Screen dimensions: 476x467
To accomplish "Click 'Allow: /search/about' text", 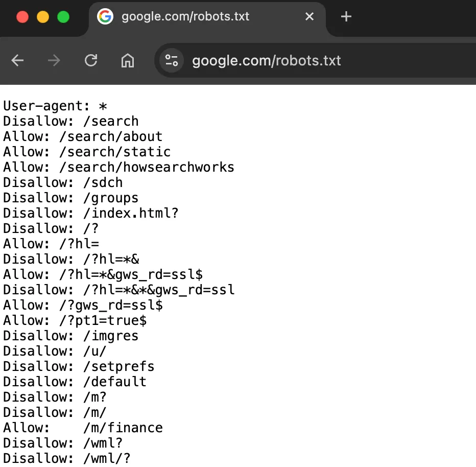I will [x=83, y=136].
